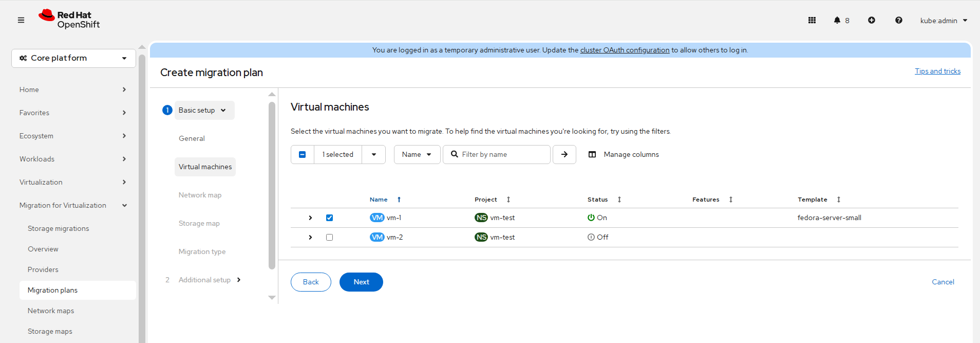Open the Name filter type dropdown

(x=417, y=154)
